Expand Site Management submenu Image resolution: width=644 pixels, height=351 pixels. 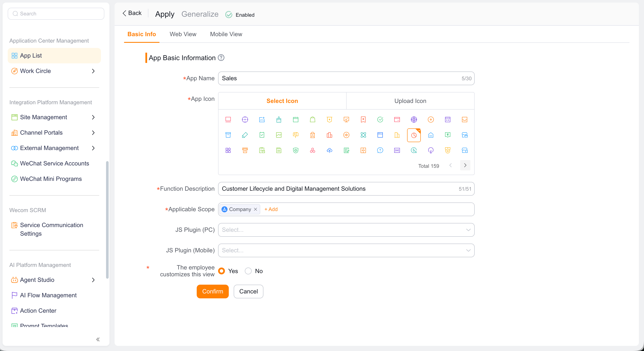[x=93, y=117]
